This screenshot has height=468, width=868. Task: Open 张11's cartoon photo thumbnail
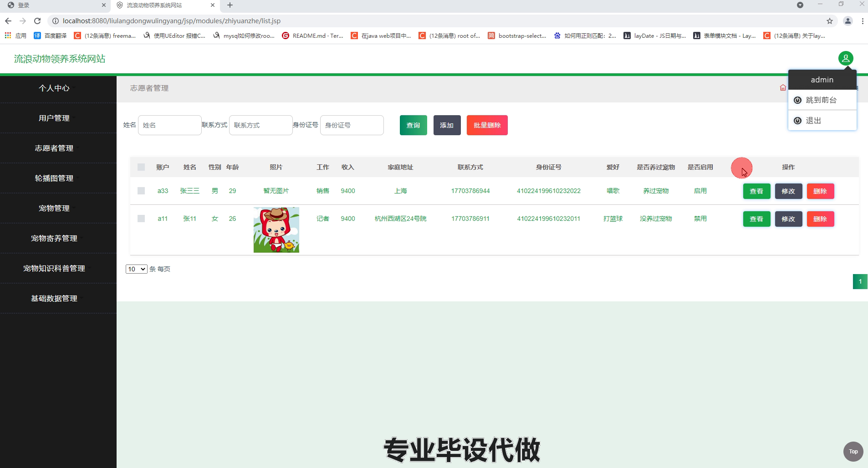(x=276, y=230)
